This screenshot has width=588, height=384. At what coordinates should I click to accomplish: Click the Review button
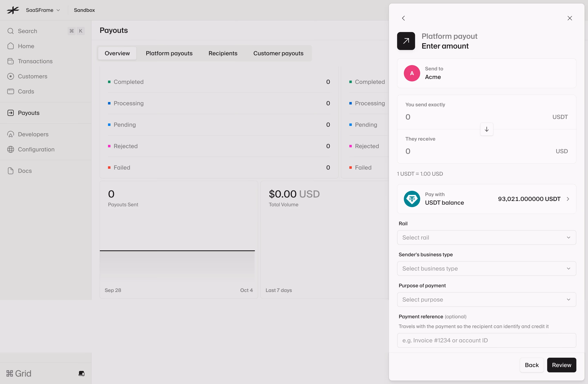[x=561, y=365]
